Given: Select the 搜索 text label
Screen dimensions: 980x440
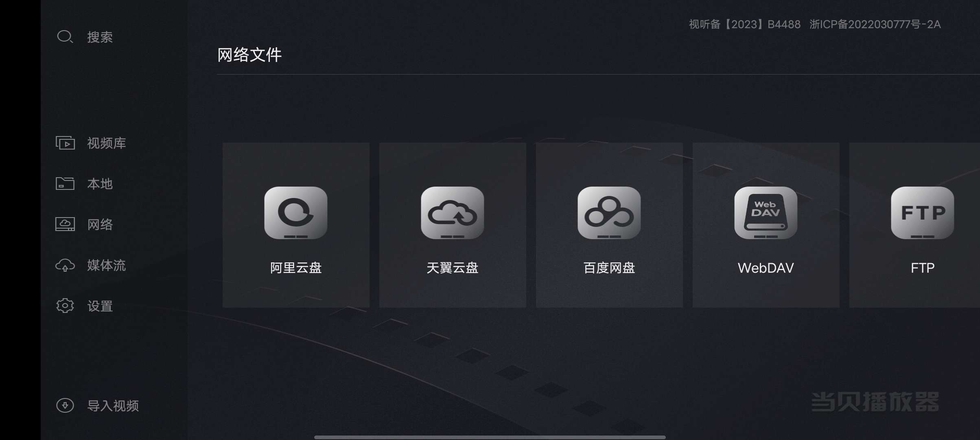Looking at the screenshot, I should pos(100,37).
